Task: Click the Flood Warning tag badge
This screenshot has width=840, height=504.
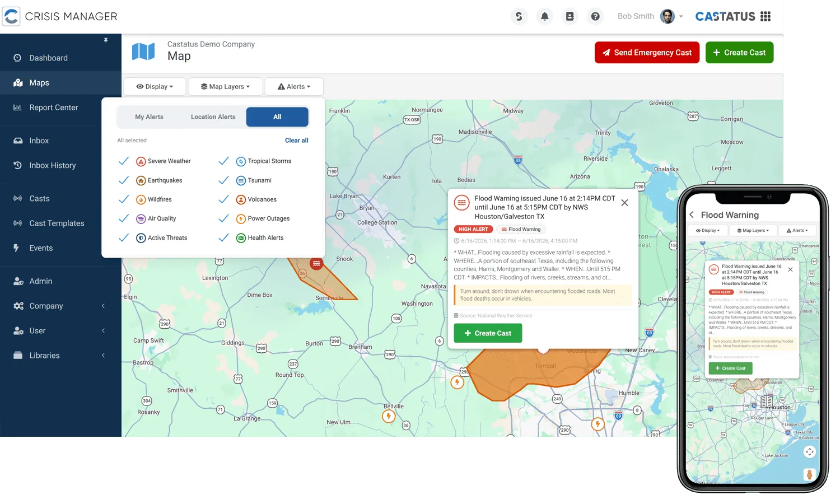Action: click(x=521, y=229)
